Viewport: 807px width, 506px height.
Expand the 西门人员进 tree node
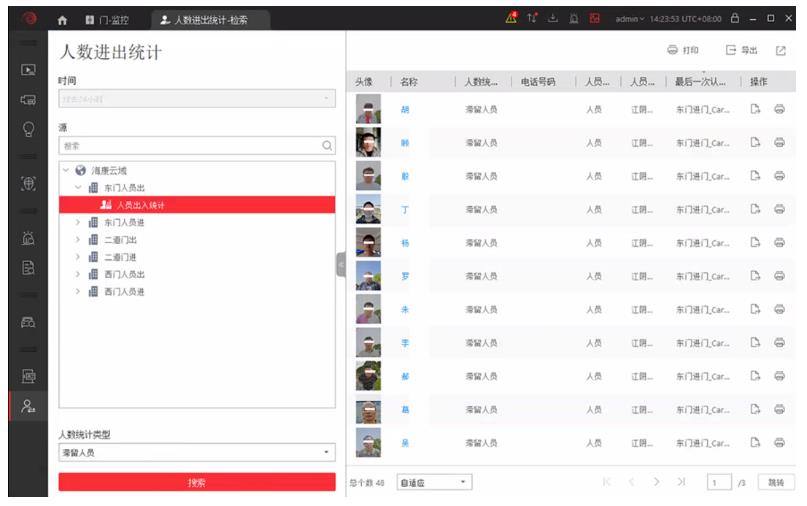pyautogui.click(x=79, y=291)
